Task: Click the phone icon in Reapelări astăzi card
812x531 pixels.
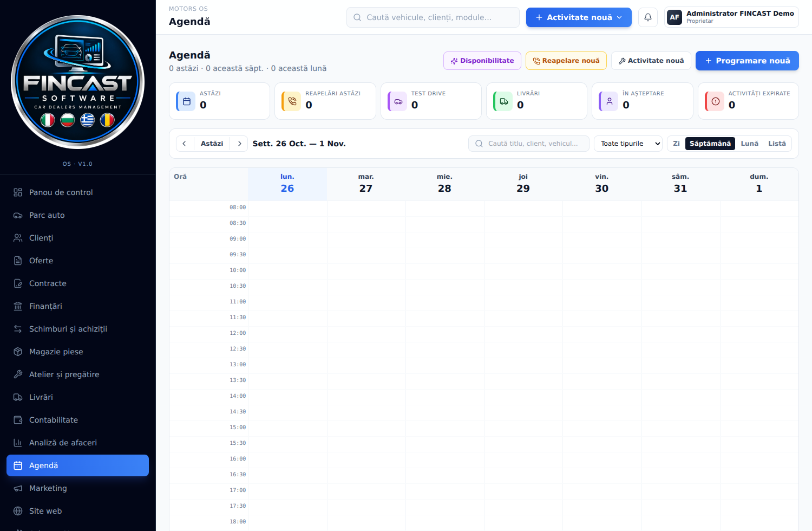Action: click(292, 101)
